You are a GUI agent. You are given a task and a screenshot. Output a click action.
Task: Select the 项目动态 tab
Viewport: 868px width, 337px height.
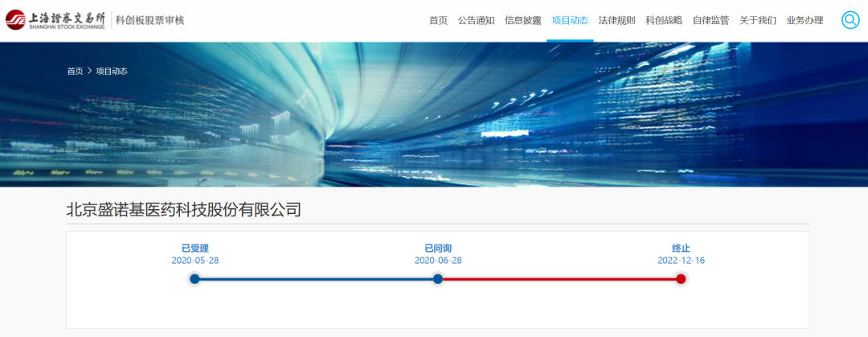pyautogui.click(x=570, y=20)
